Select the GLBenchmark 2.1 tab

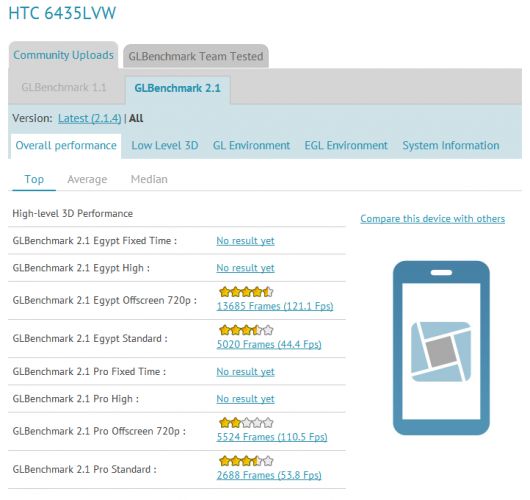pos(177,88)
